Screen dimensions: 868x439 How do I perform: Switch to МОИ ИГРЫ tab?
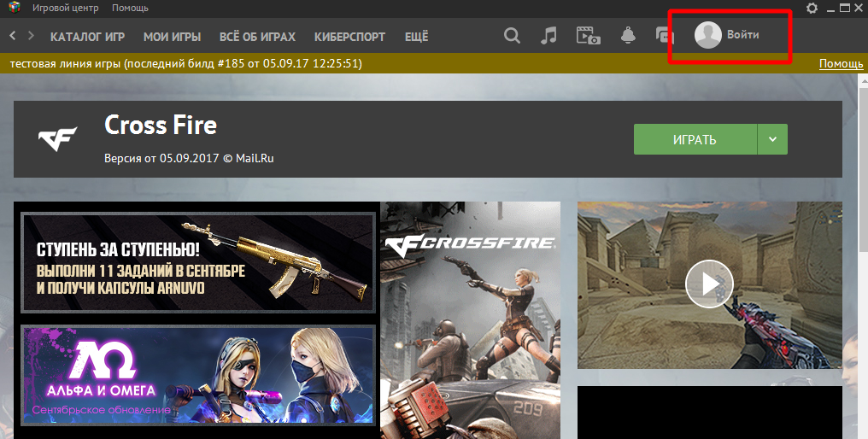[173, 37]
